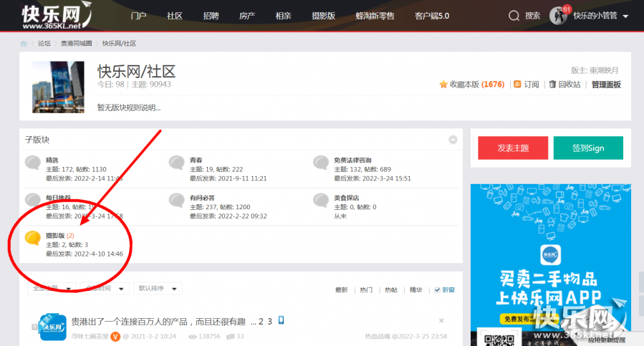Screen dimensions: 644x346
Task: Open thread 贵港出了一个连接百万人的产品
Action: pyautogui.click(x=158, y=322)
